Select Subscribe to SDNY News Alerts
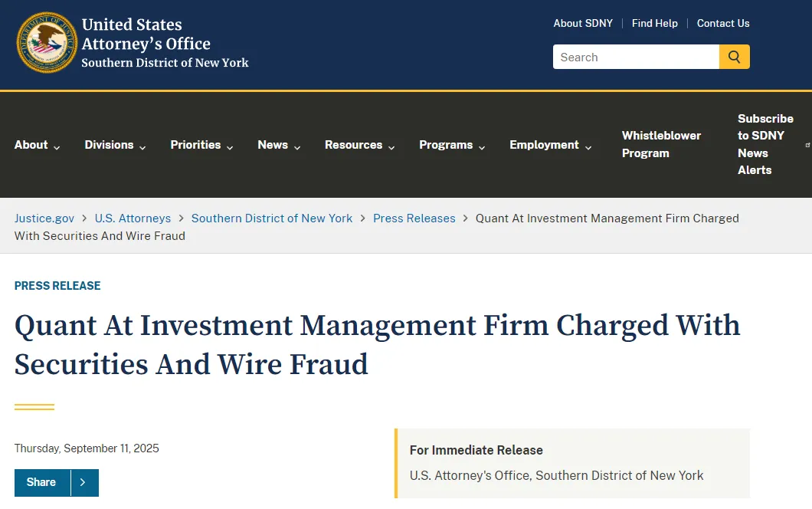812x509 pixels. (765, 144)
